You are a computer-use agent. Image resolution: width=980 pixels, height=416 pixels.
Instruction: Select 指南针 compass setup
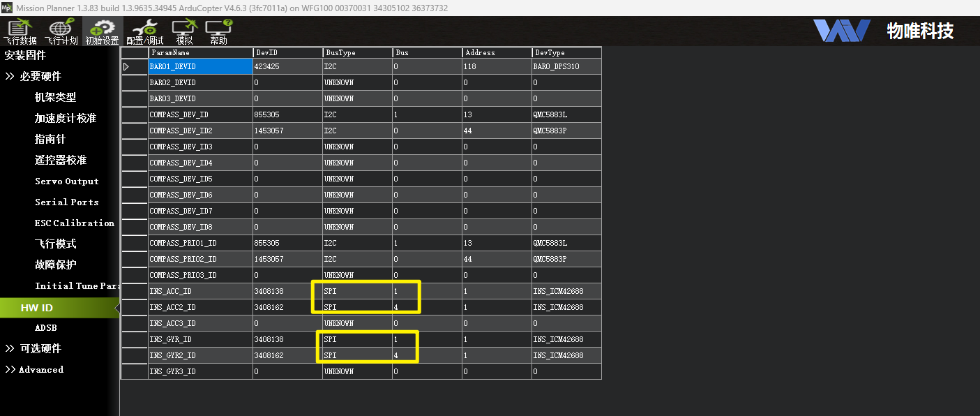pyautogui.click(x=50, y=139)
